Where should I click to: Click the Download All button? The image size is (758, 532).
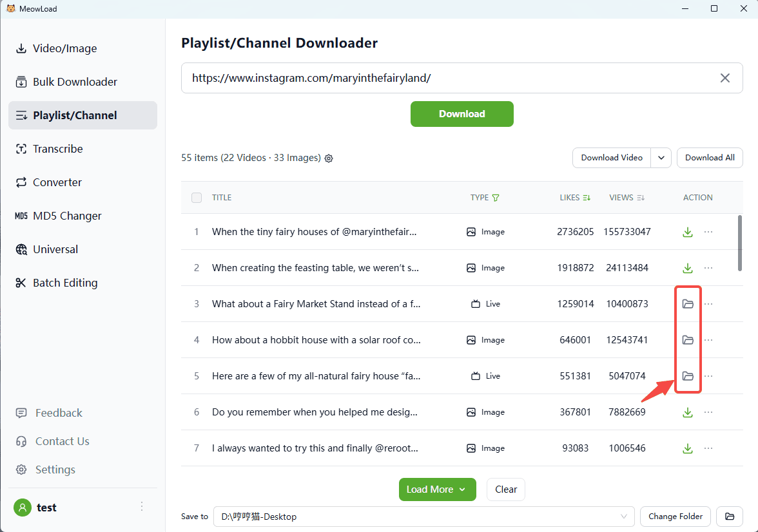pyautogui.click(x=710, y=158)
